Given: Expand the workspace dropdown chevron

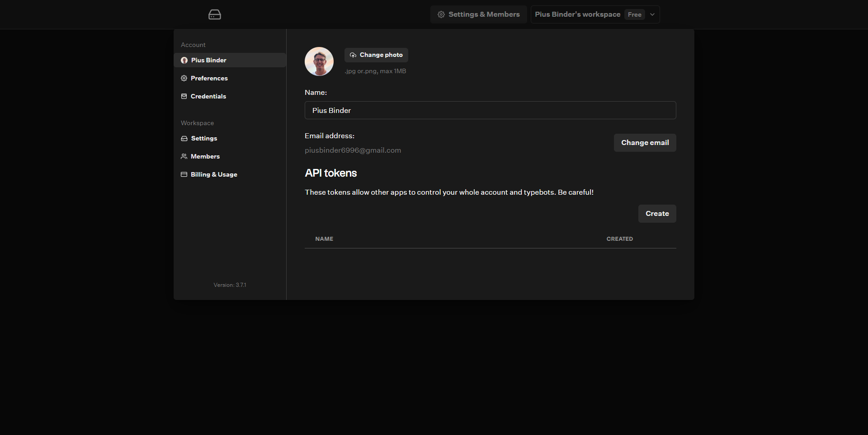Looking at the screenshot, I should [652, 14].
